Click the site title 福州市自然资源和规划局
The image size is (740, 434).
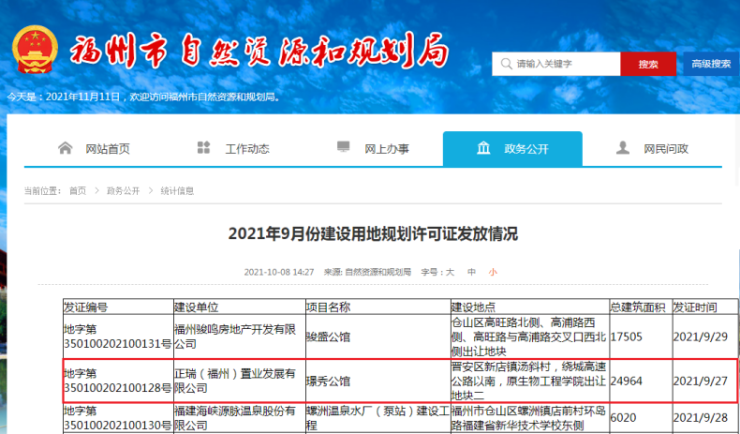[x=259, y=50]
